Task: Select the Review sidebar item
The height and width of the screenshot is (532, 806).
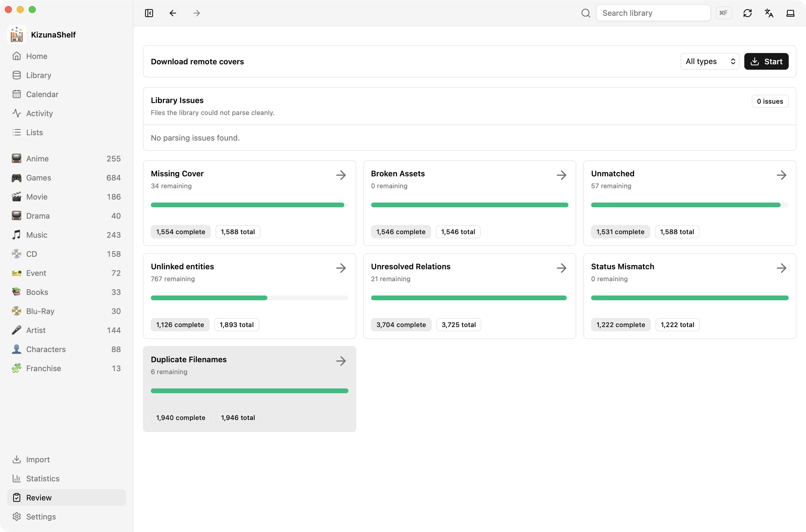Action: pyautogui.click(x=66, y=497)
